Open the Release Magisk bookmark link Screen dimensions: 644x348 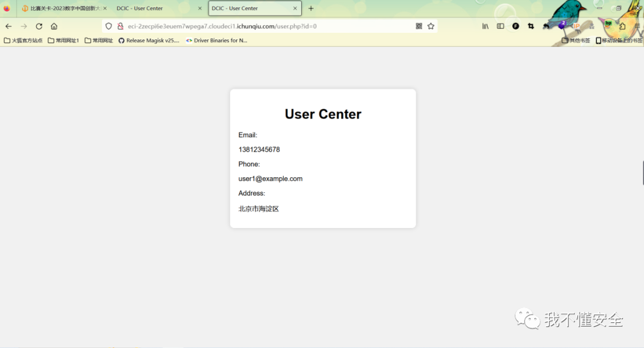pos(148,41)
